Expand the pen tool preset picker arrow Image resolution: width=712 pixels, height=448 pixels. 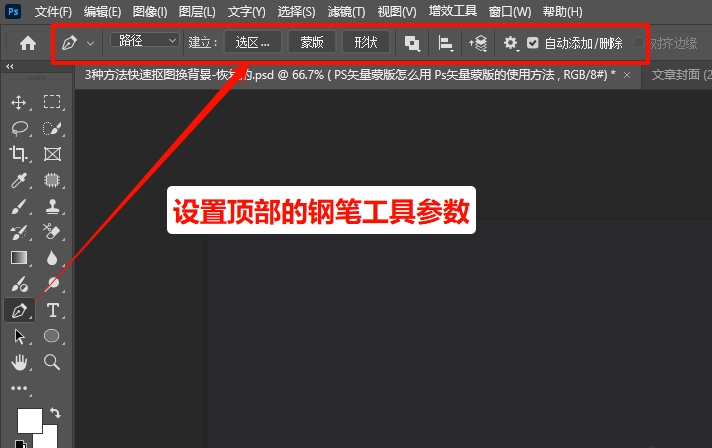[90, 43]
